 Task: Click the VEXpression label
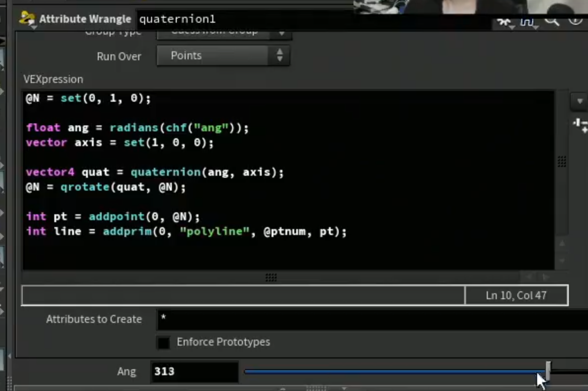(53, 79)
